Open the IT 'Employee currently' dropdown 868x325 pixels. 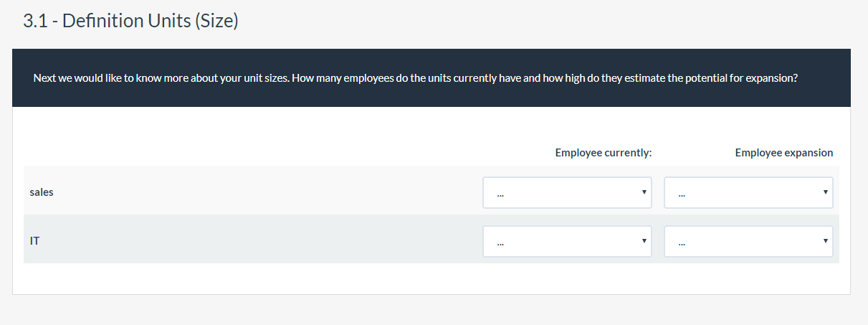tap(566, 241)
